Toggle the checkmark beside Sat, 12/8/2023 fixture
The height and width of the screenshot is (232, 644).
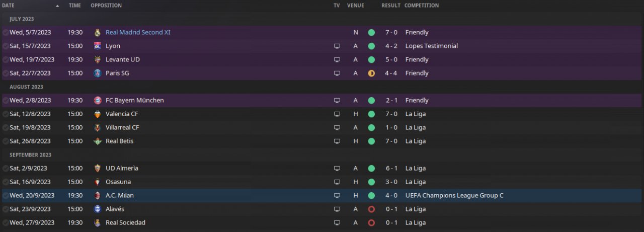click(x=6, y=114)
